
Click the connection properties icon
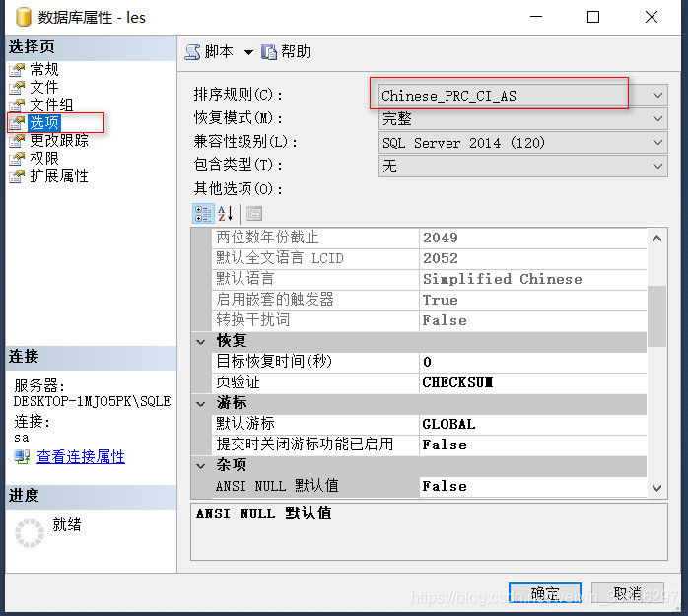pos(22,456)
